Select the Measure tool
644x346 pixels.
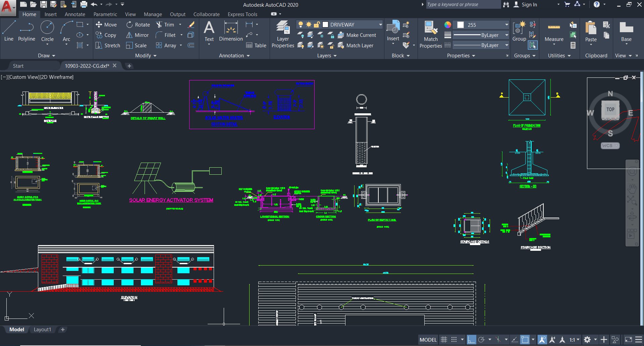click(x=553, y=32)
